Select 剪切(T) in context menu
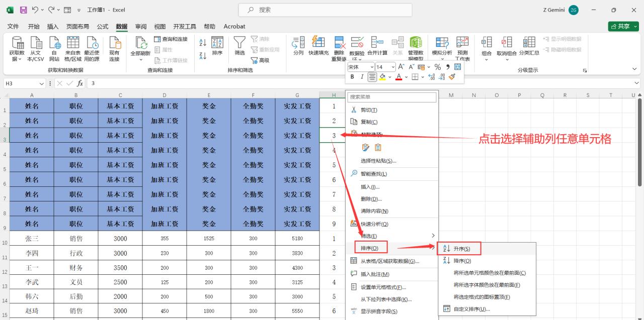Image resolution: width=644 pixels, height=320 pixels. (391, 110)
